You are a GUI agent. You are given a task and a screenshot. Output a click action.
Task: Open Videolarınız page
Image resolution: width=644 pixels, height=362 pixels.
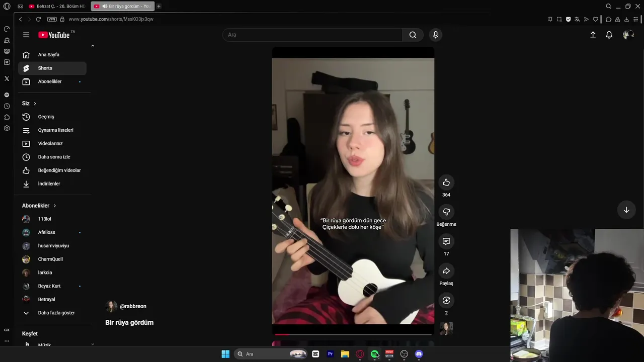[x=52, y=143]
